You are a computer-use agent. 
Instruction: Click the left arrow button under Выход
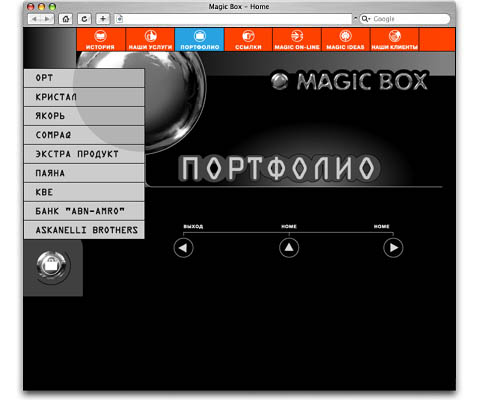point(183,248)
